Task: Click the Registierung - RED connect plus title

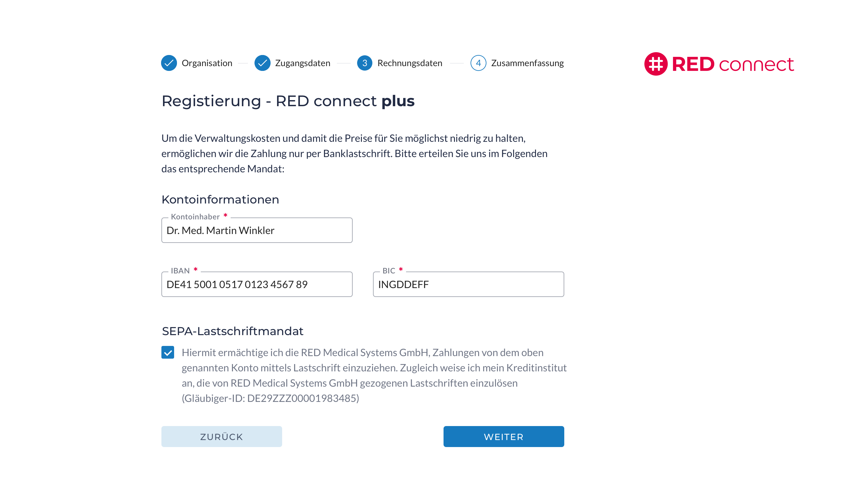Action: [x=288, y=101]
